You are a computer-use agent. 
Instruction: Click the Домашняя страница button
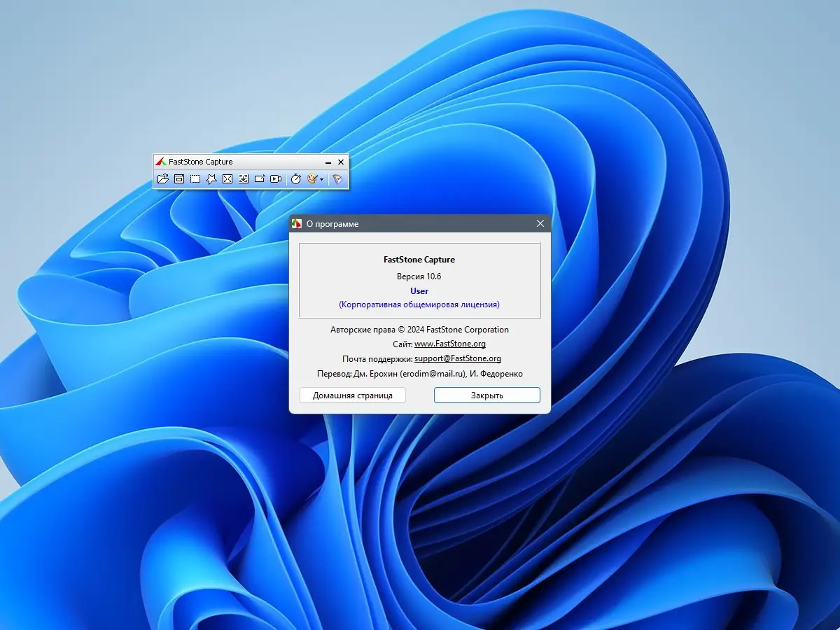[352, 395]
